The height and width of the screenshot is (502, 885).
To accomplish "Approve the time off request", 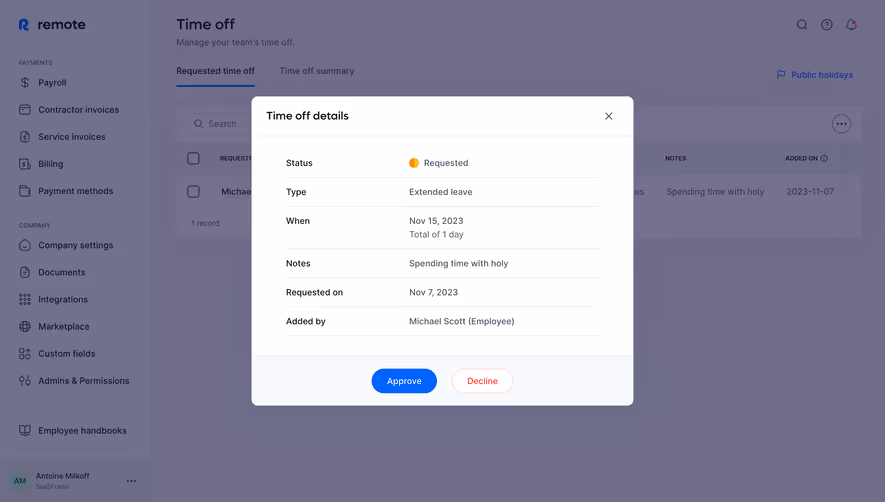I will (404, 381).
